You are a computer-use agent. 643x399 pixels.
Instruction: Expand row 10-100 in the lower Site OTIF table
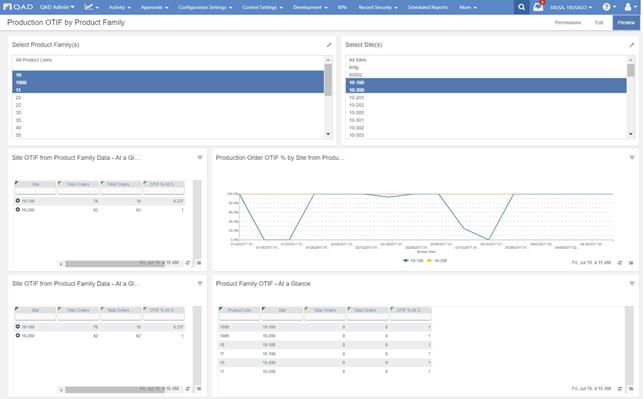[x=18, y=326]
